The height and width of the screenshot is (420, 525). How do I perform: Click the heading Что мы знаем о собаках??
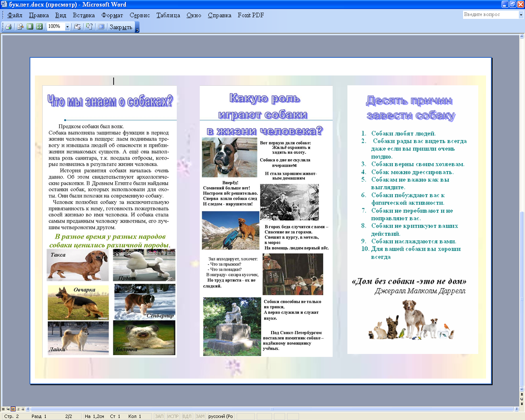coord(110,101)
